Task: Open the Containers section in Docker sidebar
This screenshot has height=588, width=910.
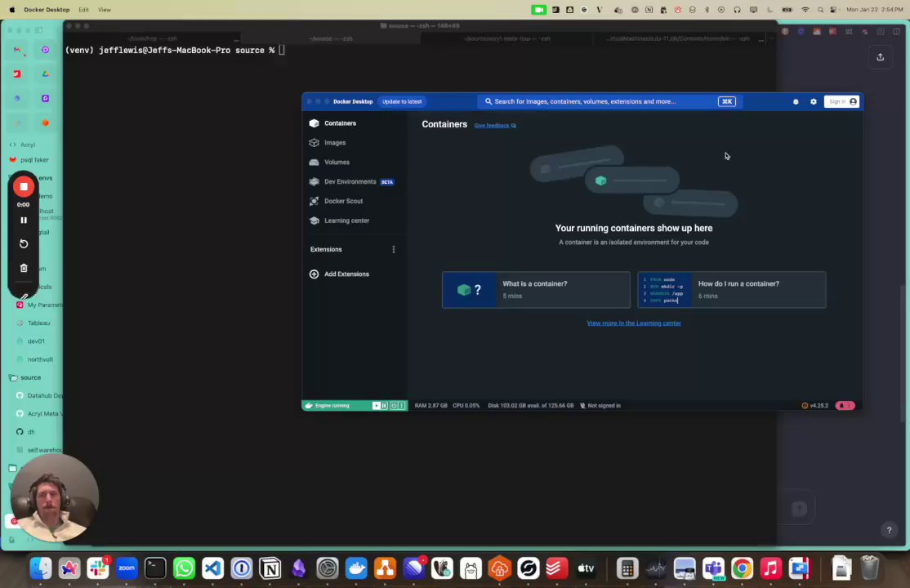Action: point(340,123)
